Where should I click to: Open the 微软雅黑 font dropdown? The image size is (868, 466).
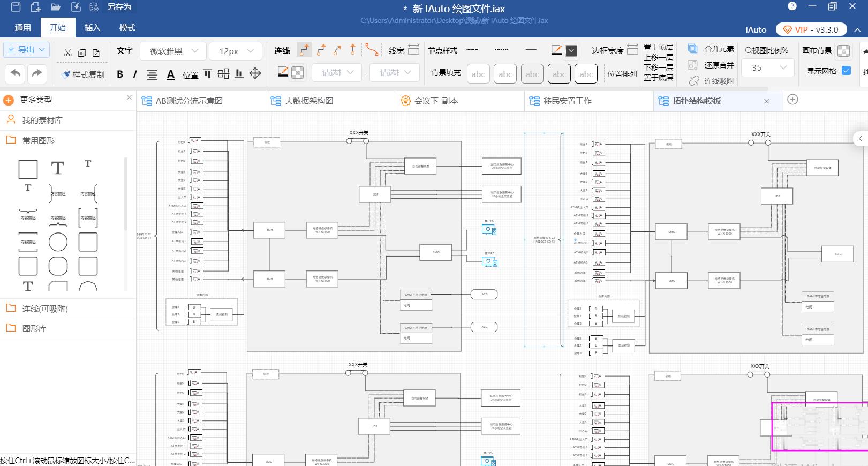tap(173, 51)
